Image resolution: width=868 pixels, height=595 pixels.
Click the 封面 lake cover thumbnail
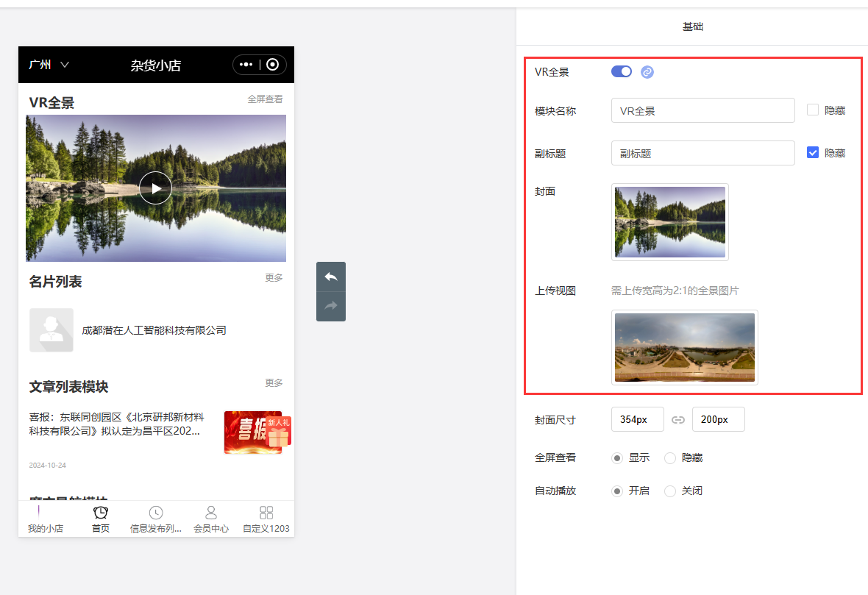point(670,222)
